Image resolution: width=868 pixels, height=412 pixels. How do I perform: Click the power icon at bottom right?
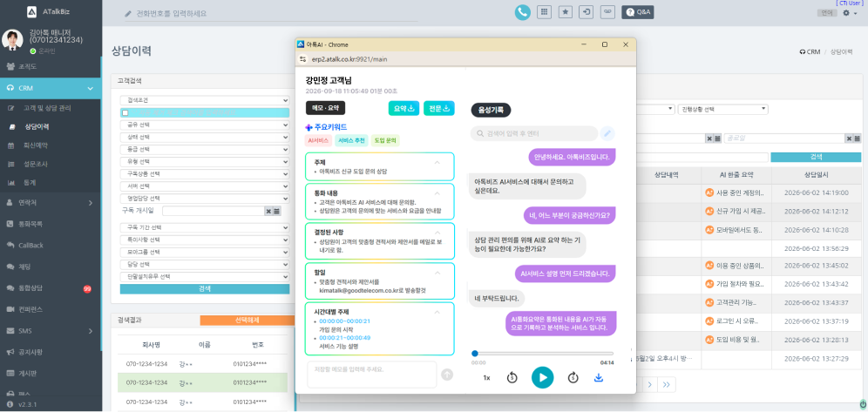863,403
